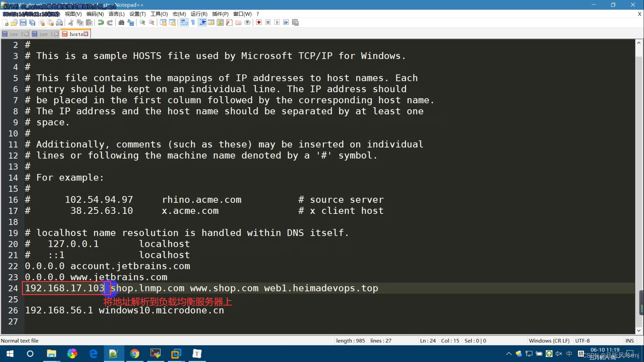This screenshot has width=644, height=362.
Task: Click the Undo arrow icon
Action: (x=101, y=23)
